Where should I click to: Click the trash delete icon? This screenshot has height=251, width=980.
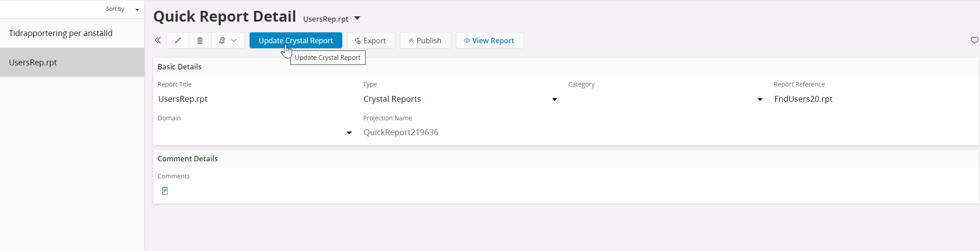200,41
